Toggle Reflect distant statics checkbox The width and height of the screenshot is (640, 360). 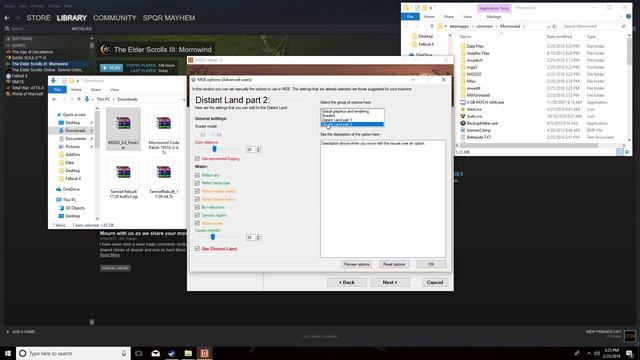tap(197, 199)
